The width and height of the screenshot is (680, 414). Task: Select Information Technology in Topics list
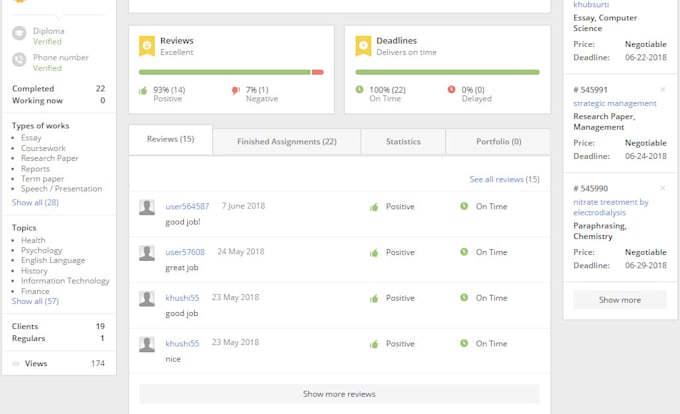[x=65, y=281]
